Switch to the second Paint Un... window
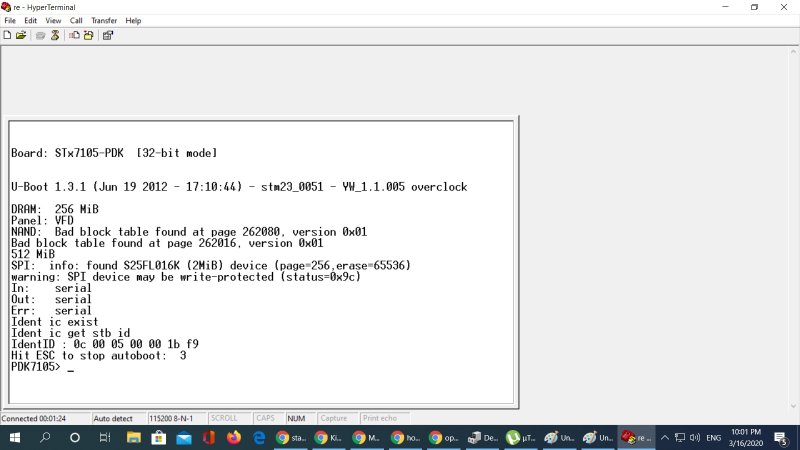800x450 pixels. pyautogui.click(x=597, y=438)
